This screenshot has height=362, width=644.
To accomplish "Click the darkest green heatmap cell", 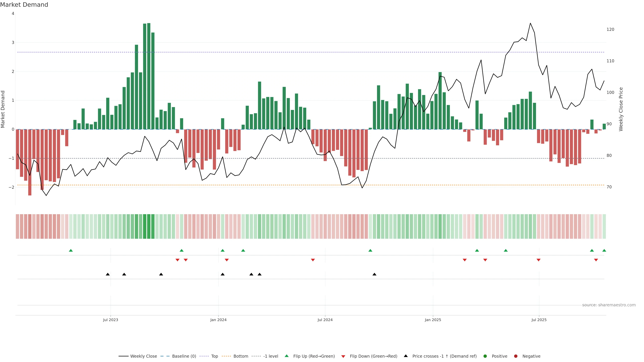I will (149, 226).
